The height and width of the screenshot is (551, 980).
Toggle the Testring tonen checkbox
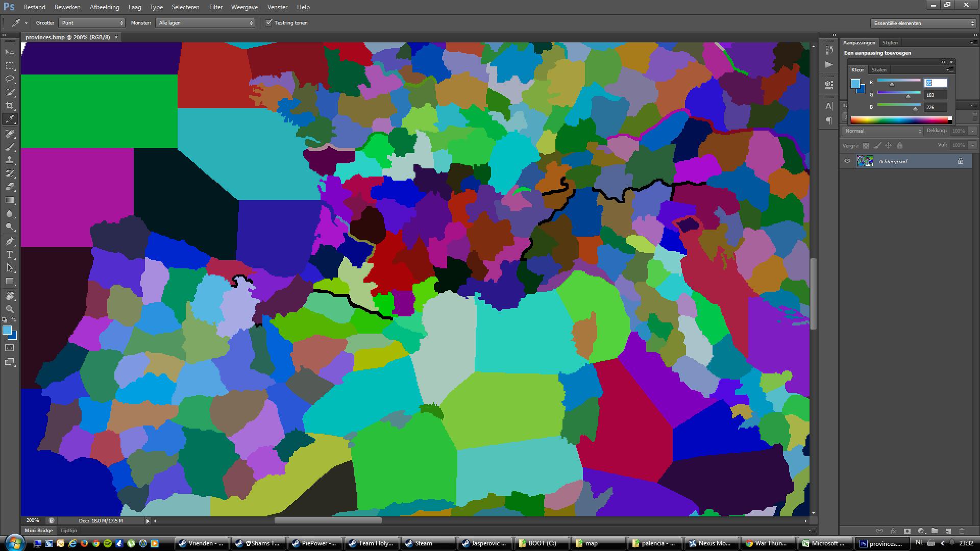pyautogui.click(x=269, y=23)
